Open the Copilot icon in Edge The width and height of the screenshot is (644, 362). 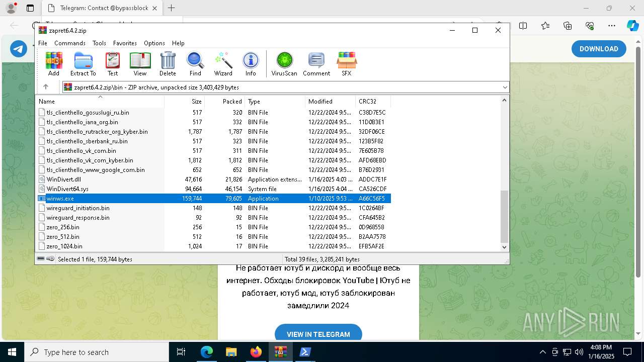point(632,26)
